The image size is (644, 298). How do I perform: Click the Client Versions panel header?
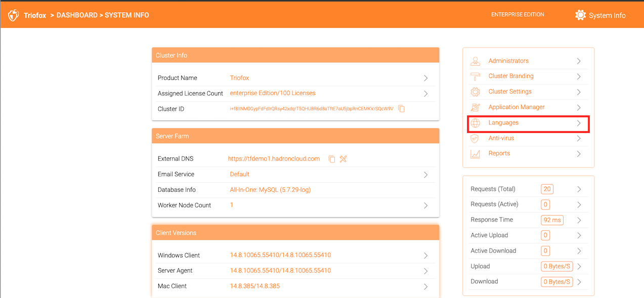[295, 233]
